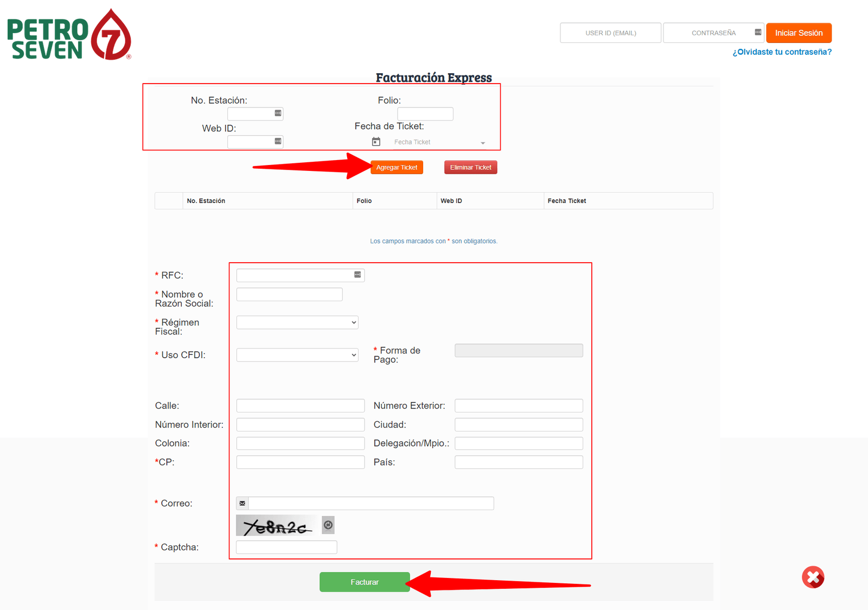
Task: Focus the Colonia input field
Action: pyautogui.click(x=301, y=443)
